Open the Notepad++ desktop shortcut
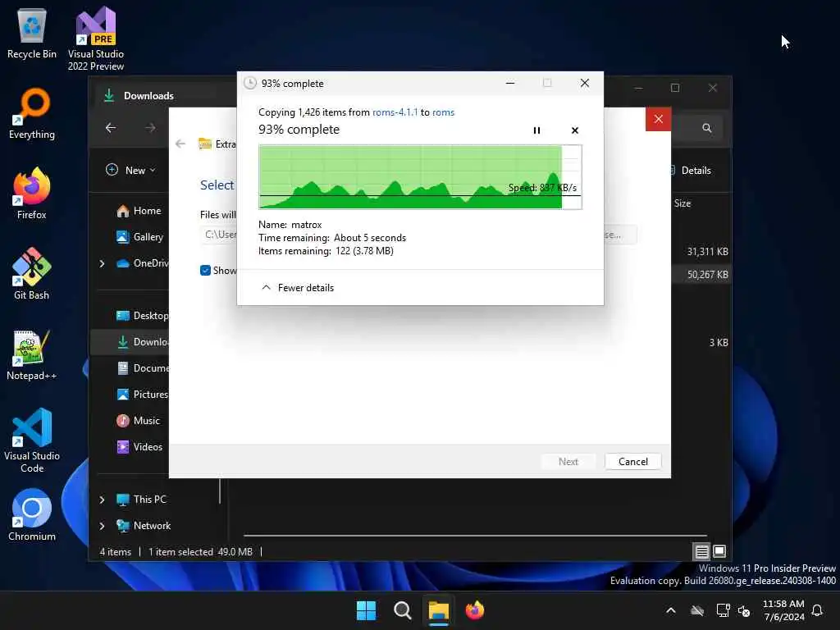 32,354
